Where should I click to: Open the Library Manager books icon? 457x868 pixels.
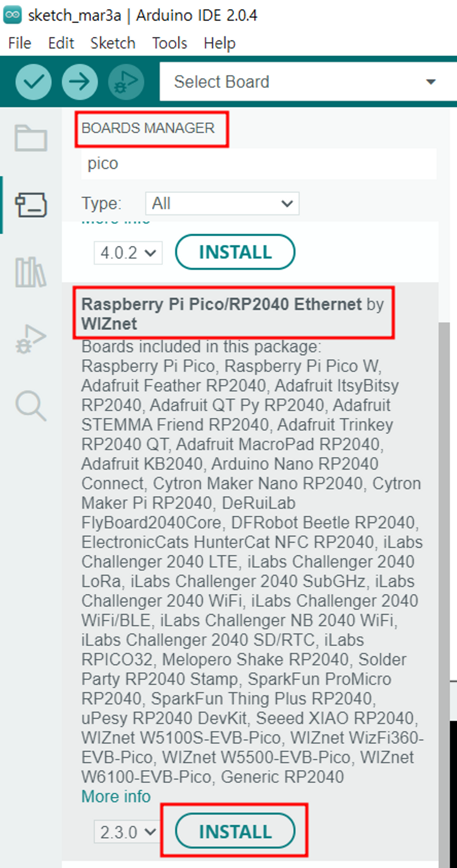pos(31,272)
